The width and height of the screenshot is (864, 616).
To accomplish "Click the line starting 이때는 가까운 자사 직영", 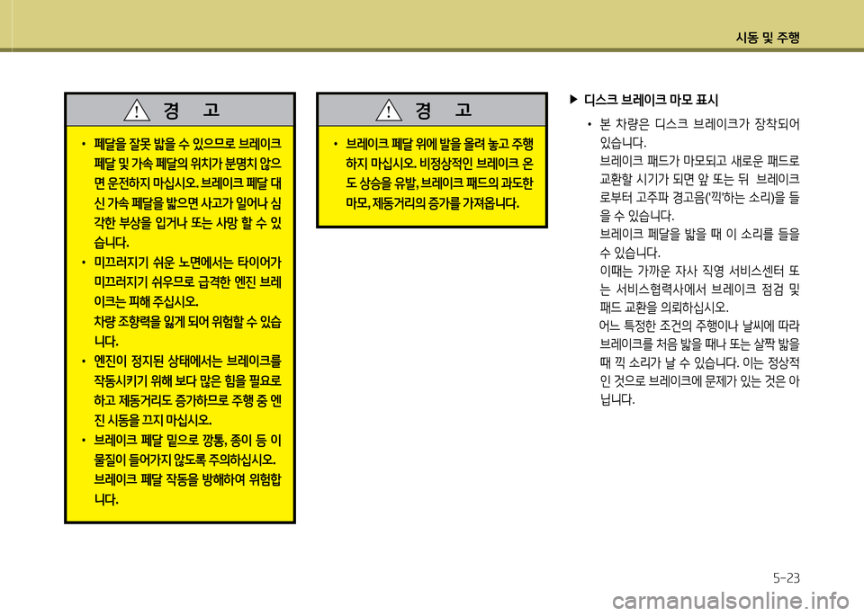I will [x=699, y=272].
